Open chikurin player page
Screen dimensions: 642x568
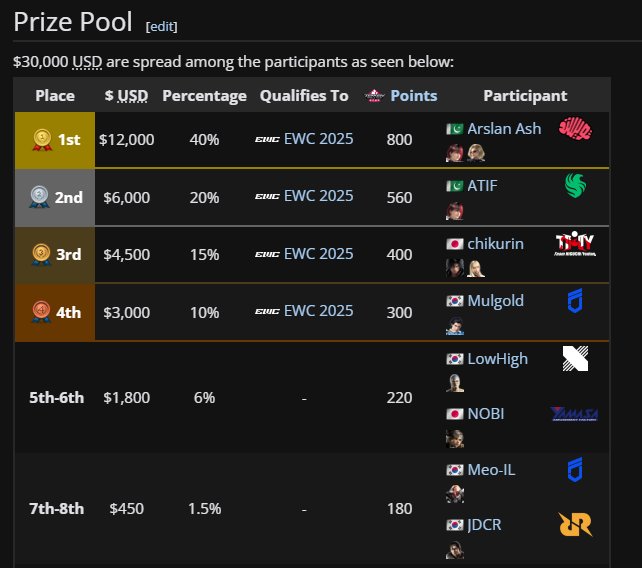[x=495, y=244]
